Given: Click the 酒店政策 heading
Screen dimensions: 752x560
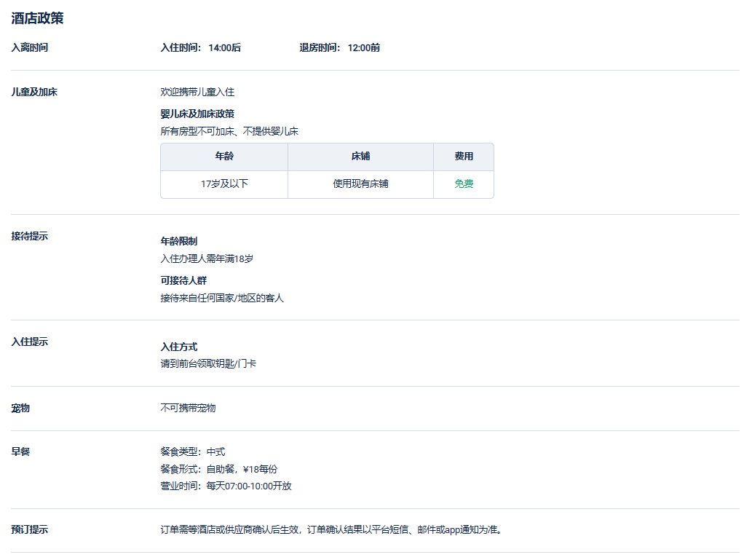Looking at the screenshot, I should 37,18.
